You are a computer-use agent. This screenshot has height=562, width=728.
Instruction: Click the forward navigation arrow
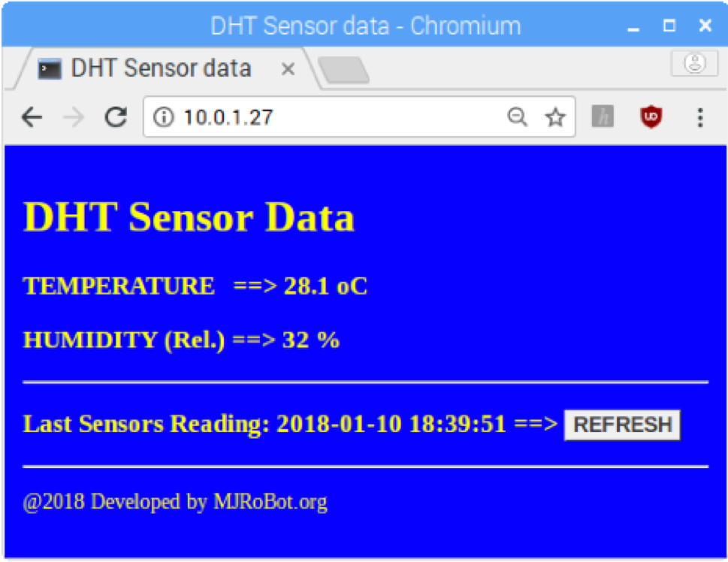[71, 116]
